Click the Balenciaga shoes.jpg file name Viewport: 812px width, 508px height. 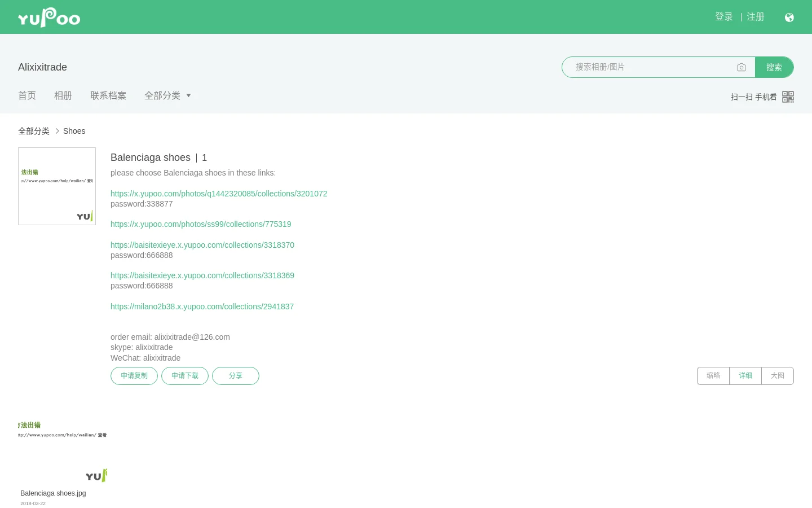coord(53,493)
